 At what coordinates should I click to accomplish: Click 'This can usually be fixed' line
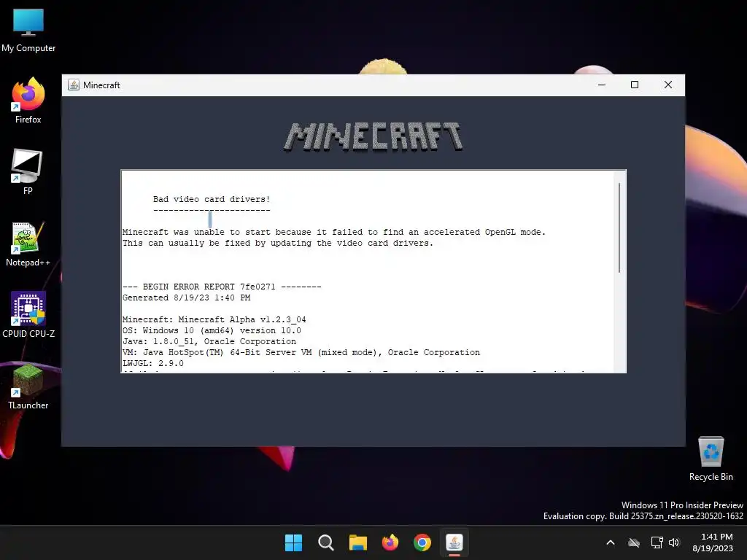[x=278, y=243]
